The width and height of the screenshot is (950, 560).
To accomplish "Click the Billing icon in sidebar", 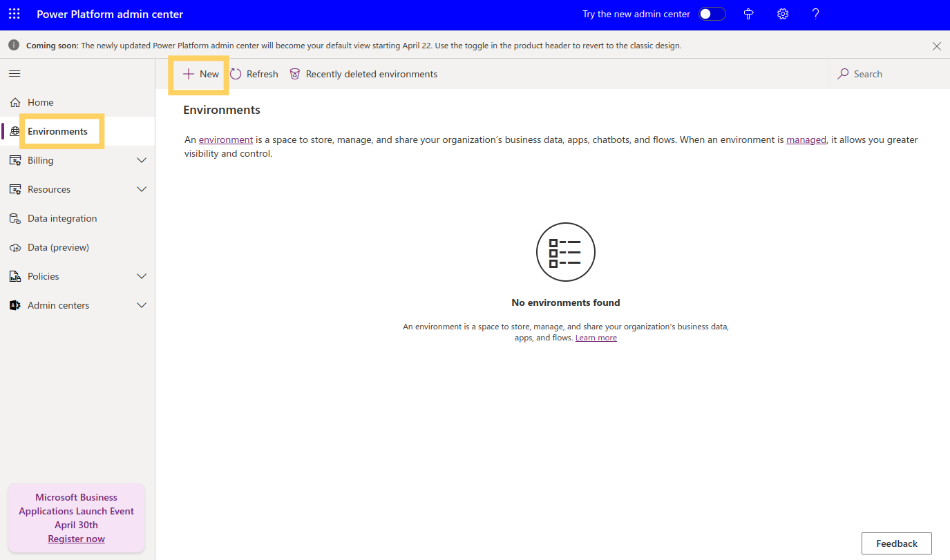I will pos(15,160).
